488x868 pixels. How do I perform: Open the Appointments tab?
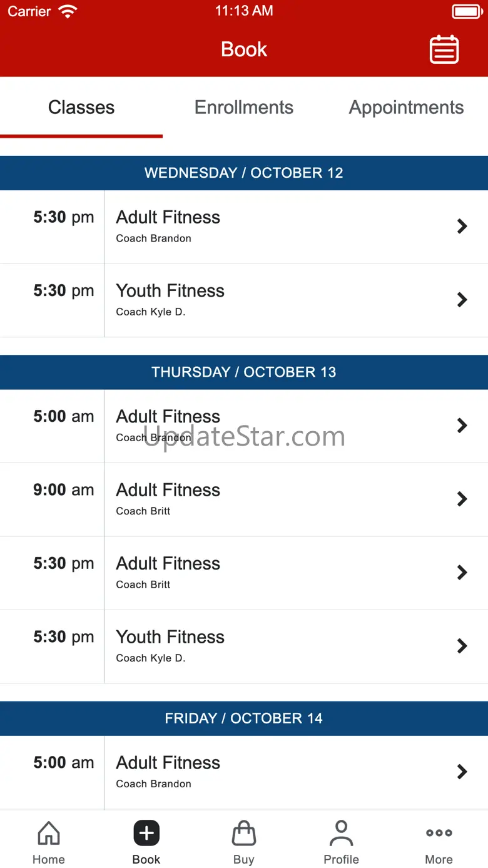click(406, 108)
